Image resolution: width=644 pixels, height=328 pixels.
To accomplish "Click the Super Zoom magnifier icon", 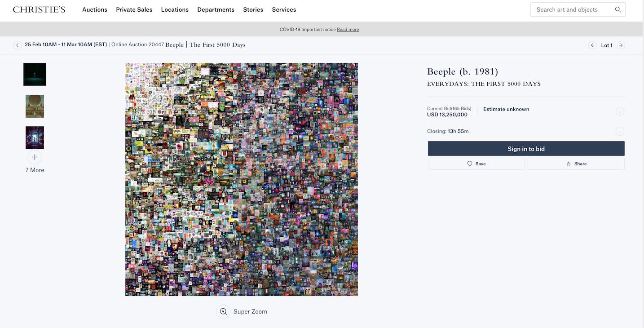I will [x=223, y=311].
